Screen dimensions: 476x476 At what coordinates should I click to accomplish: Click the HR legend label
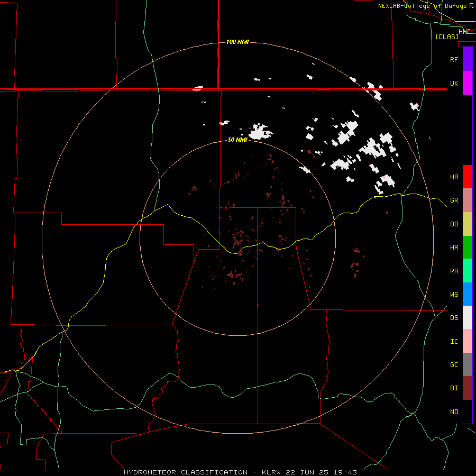(x=454, y=248)
